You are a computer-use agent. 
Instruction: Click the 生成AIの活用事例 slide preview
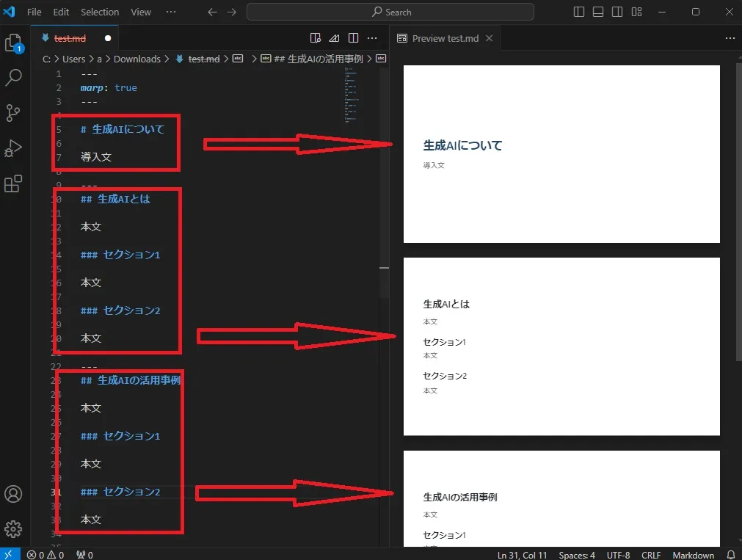click(561, 498)
